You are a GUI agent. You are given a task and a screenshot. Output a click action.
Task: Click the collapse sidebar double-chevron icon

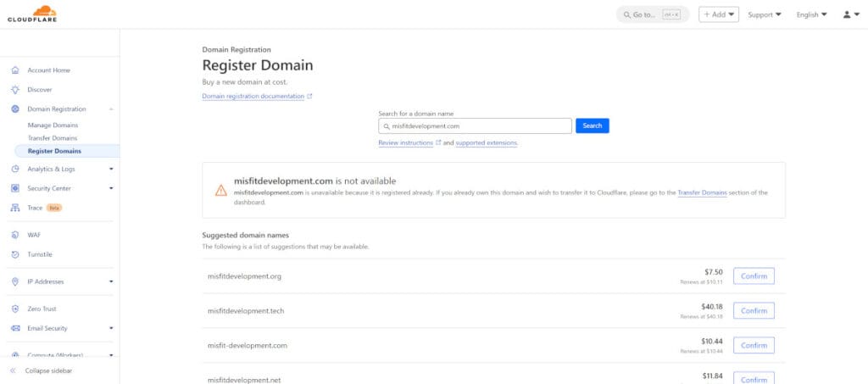pyautogui.click(x=13, y=370)
